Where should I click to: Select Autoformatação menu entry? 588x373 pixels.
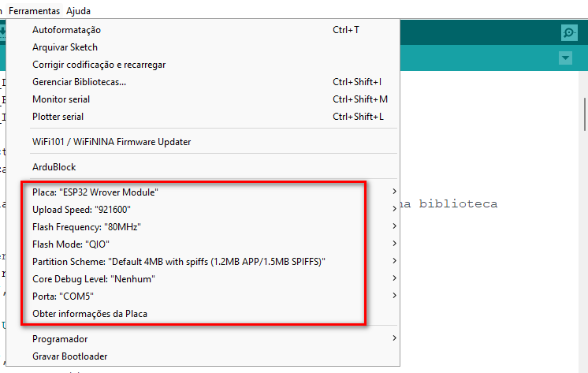pyautogui.click(x=203, y=30)
